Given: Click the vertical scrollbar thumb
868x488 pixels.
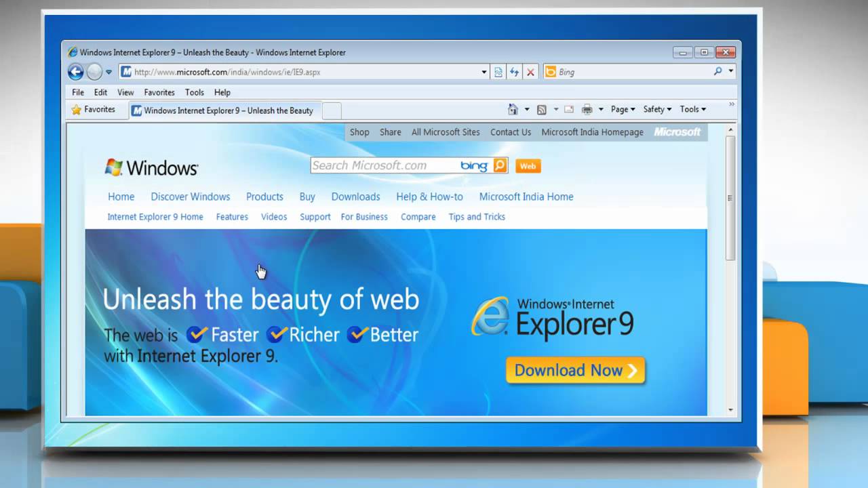Looking at the screenshot, I should 730,197.
